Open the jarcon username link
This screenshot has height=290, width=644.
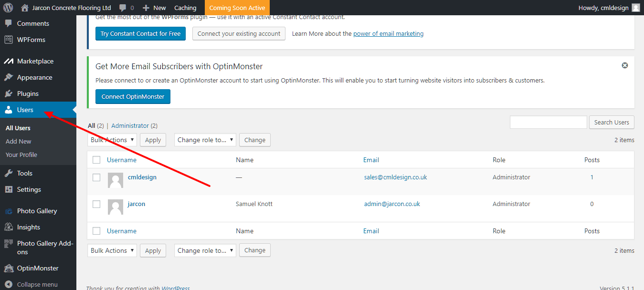point(137,204)
